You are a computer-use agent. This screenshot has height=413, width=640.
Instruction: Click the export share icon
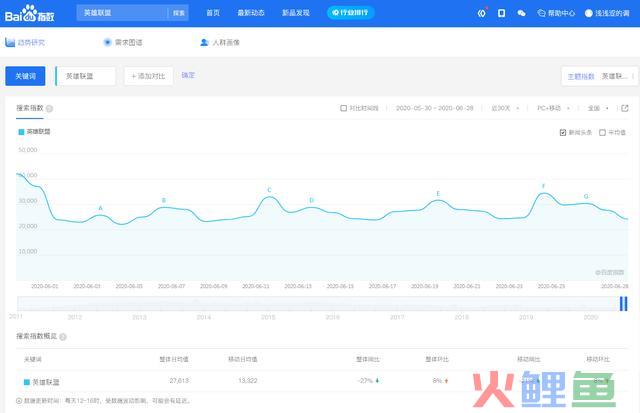click(624, 108)
